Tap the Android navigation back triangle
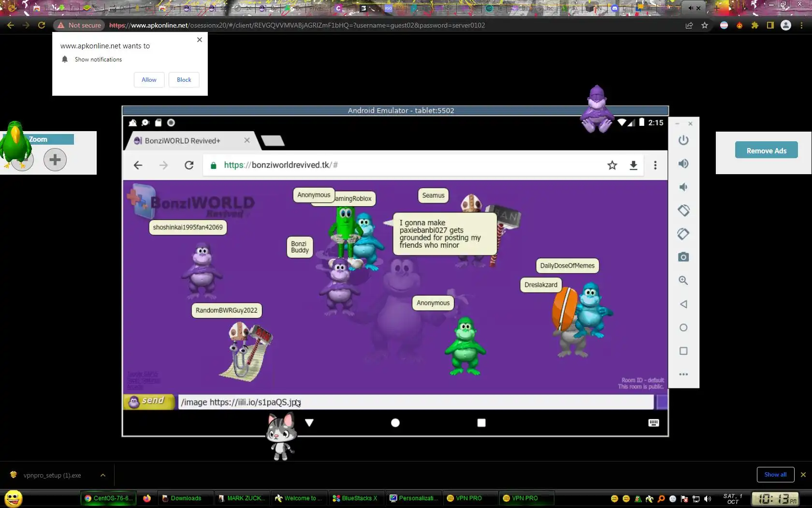The width and height of the screenshot is (812, 508). coord(309,423)
